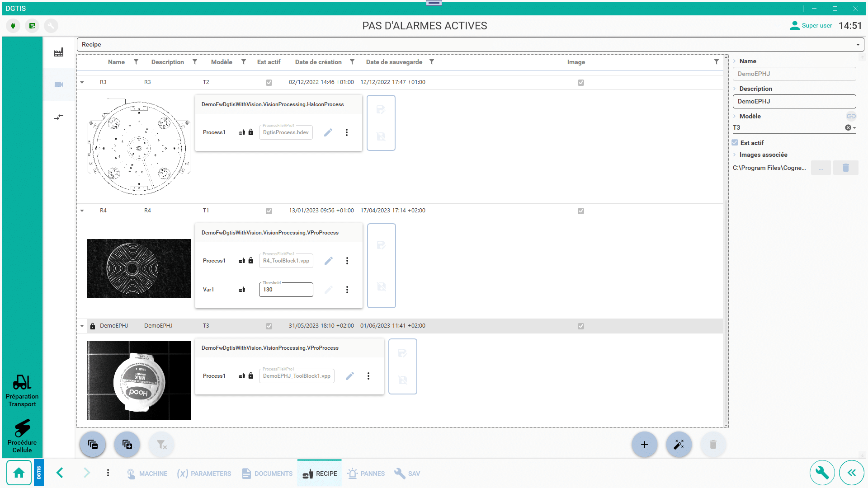Image resolution: width=868 pixels, height=488 pixels.
Task: Open the Modèle T3 dropdown arrow
Action: coord(854,128)
